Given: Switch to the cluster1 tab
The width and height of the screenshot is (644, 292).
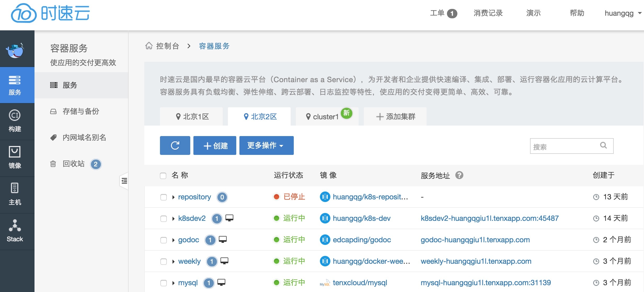Looking at the screenshot, I should (327, 116).
